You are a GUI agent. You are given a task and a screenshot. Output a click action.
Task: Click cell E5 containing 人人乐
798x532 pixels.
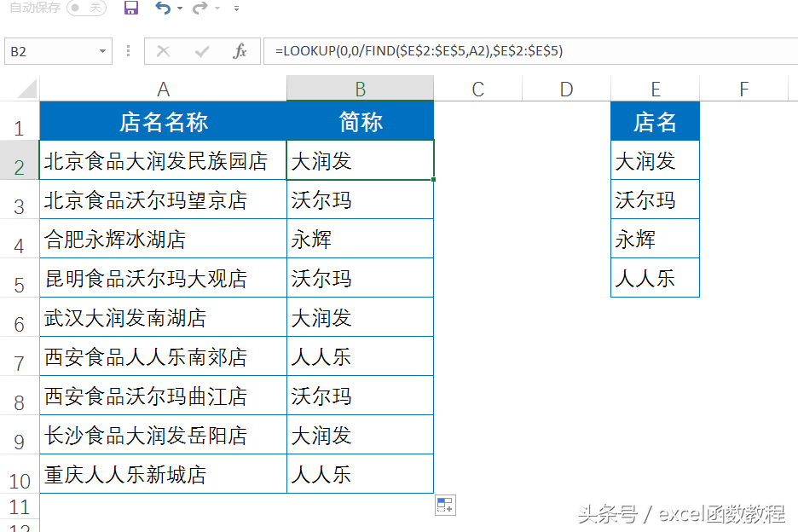655,278
